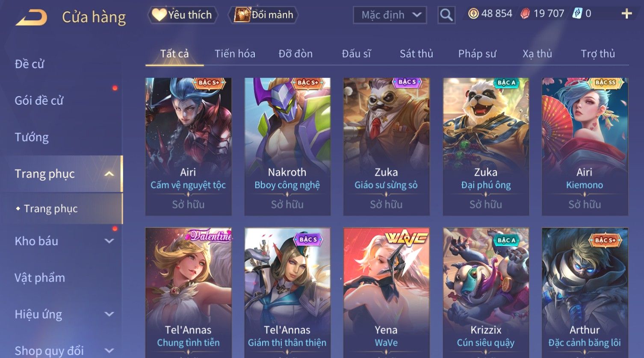Image resolution: width=644 pixels, height=358 pixels.
Task: Click the blue voucher currency icon
Action: click(577, 14)
